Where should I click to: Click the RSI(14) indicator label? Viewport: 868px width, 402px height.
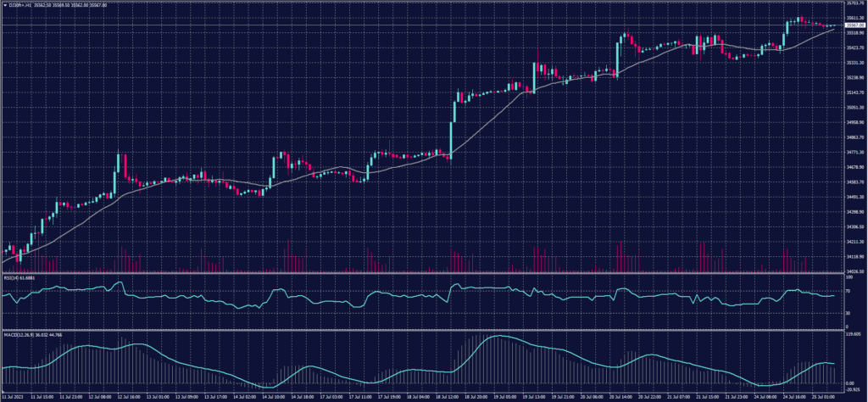pyautogui.click(x=10, y=277)
